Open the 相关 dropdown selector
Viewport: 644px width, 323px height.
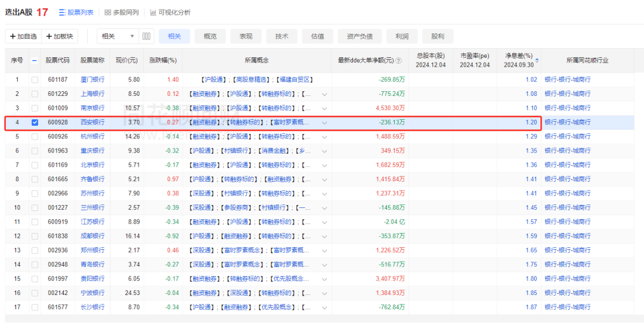click(117, 36)
